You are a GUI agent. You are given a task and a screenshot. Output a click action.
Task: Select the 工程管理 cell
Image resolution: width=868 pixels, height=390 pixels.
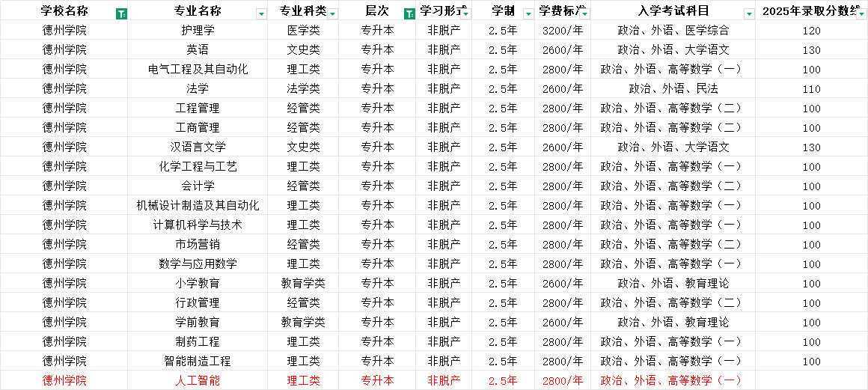(x=198, y=108)
